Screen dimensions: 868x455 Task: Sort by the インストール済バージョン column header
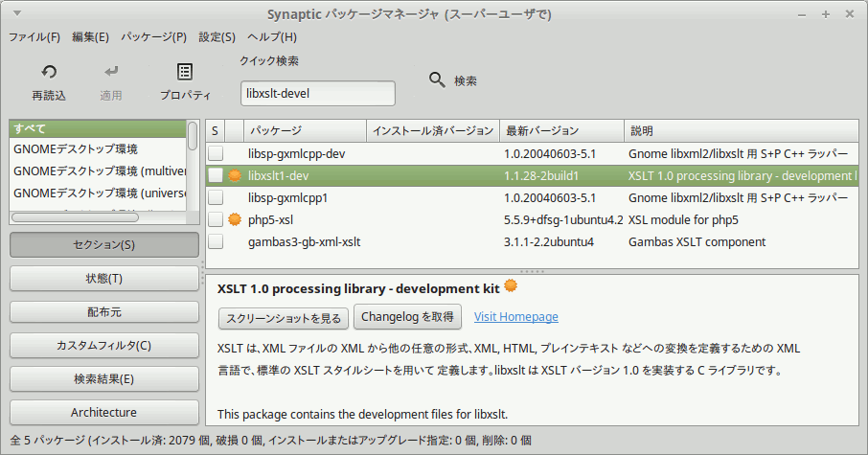coord(433,130)
